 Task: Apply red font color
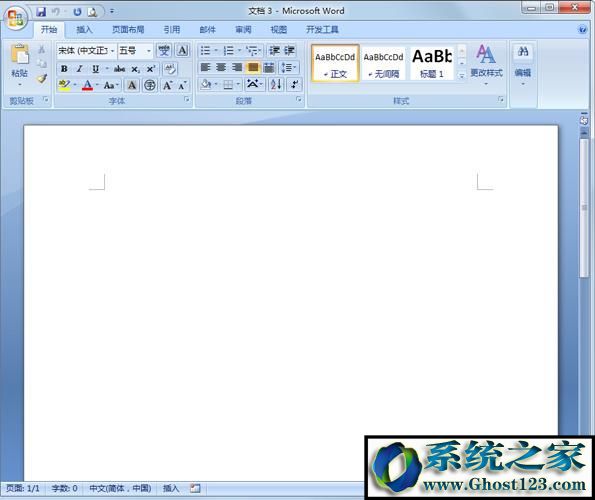[x=87, y=85]
